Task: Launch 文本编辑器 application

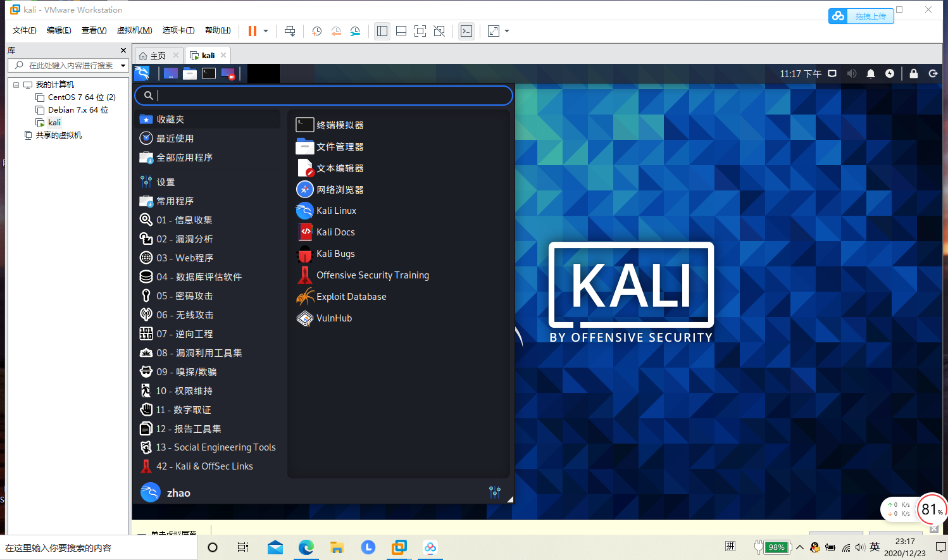Action: coord(399,168)
